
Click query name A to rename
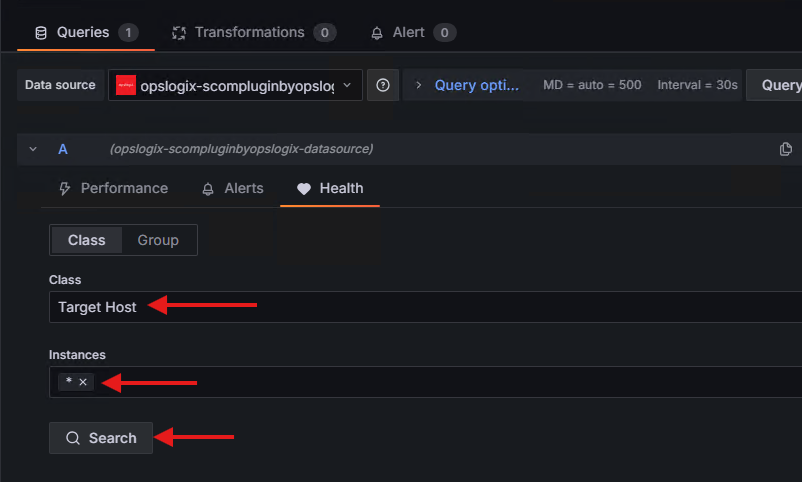point(63,149)
